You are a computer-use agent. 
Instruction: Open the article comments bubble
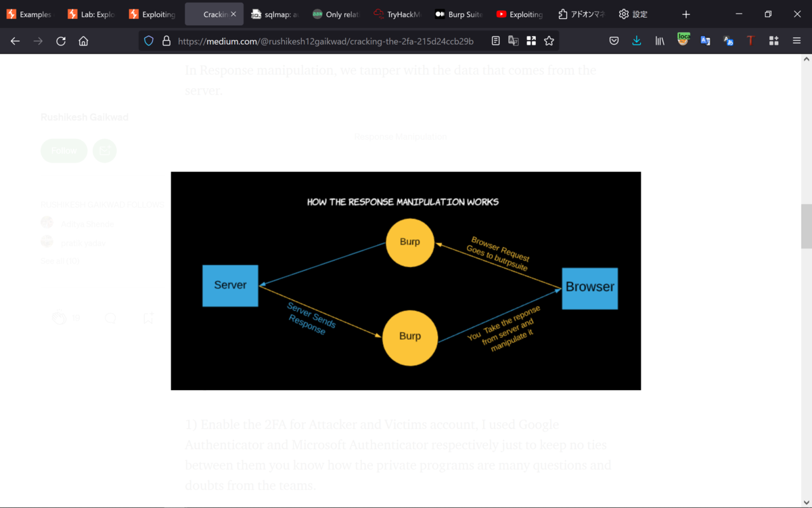[111, 318]
